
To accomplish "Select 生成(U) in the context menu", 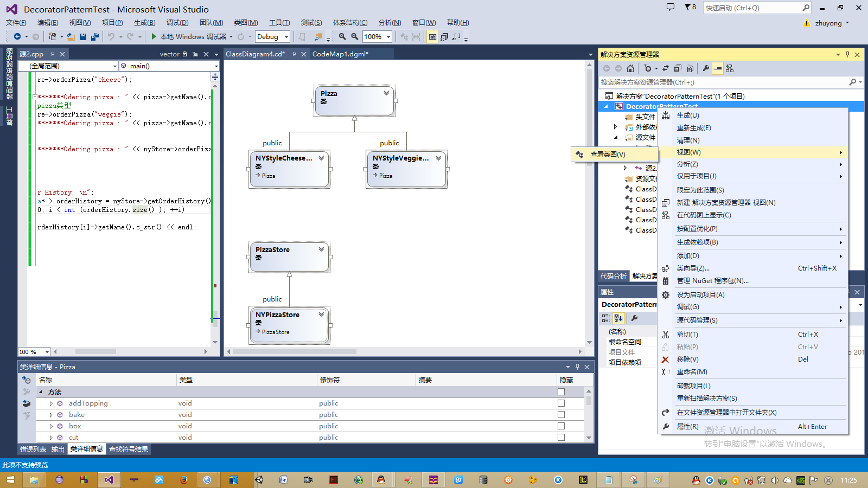I will 752,115.
